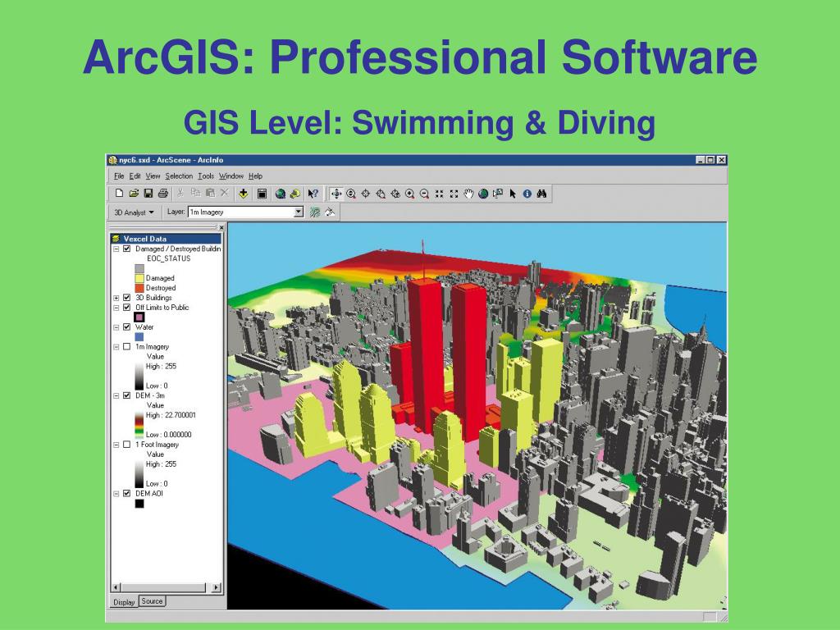840x630 pixels.
Task: Click the blue Water symbol swatch
Action: pos(139,337)
